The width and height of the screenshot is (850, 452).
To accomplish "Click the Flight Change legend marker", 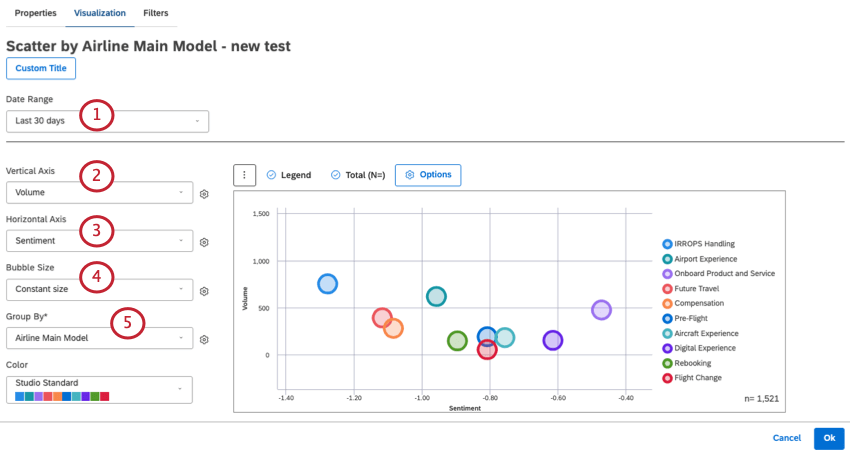I will coord(667,378).
